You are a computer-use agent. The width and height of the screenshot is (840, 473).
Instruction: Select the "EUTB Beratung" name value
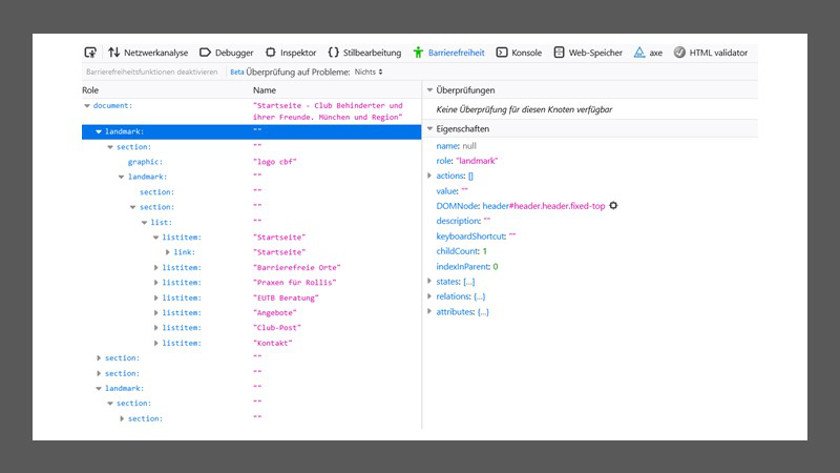point(286,298)
